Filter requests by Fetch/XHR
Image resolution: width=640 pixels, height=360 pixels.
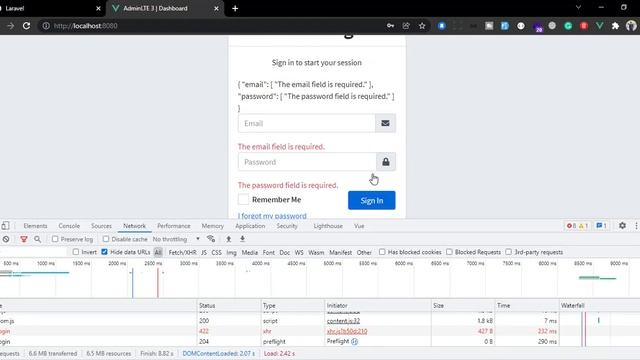[182, 252]
